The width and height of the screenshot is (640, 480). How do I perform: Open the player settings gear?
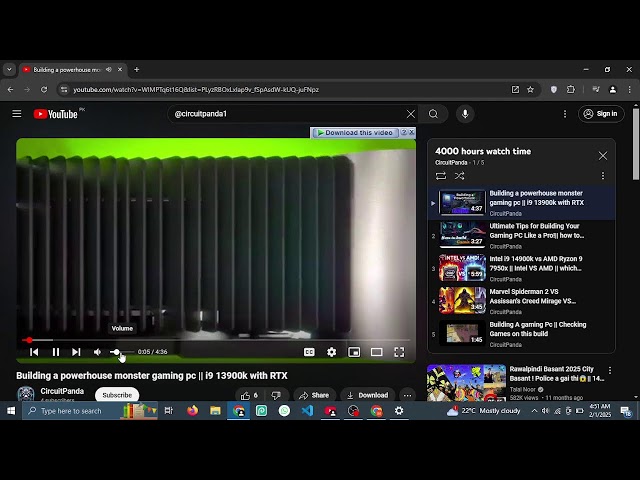(x=331, y=352)
